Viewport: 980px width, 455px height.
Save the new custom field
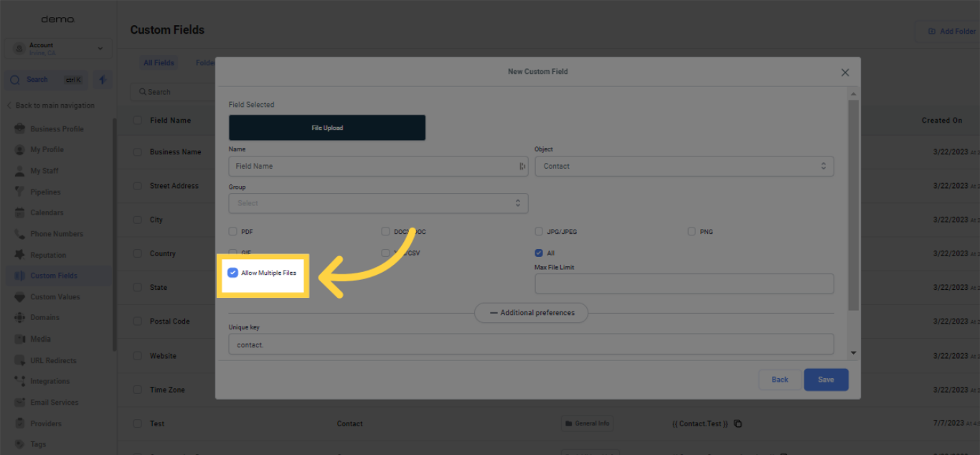[826, 380]
